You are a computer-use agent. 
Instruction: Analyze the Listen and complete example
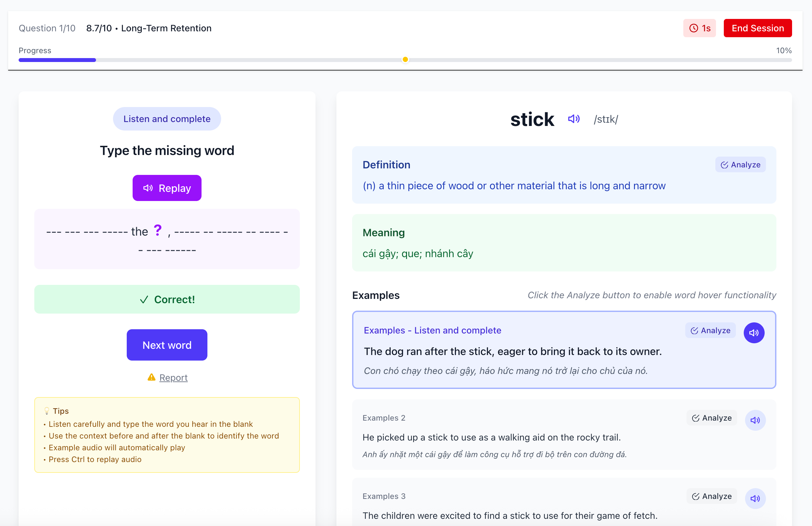pos(710,331)
